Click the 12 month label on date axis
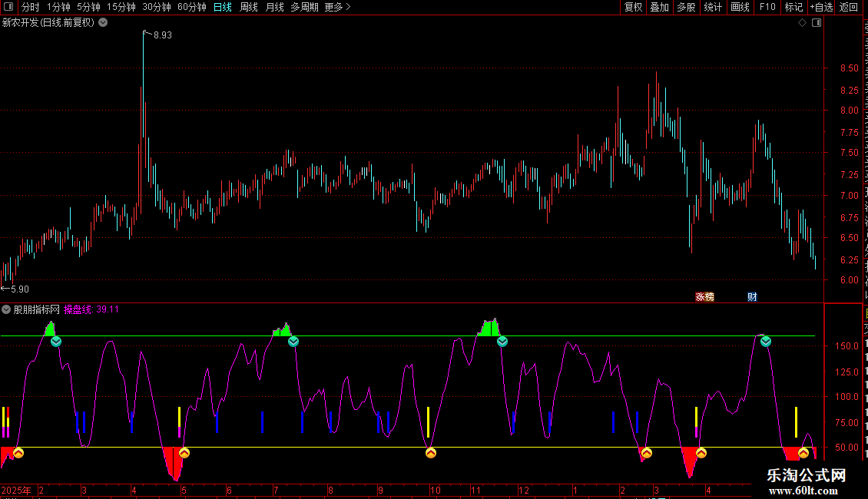 pos(524,490)
